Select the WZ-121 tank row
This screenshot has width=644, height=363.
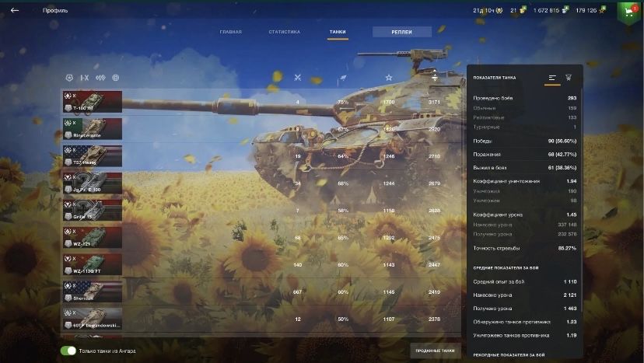coord(261,237)
